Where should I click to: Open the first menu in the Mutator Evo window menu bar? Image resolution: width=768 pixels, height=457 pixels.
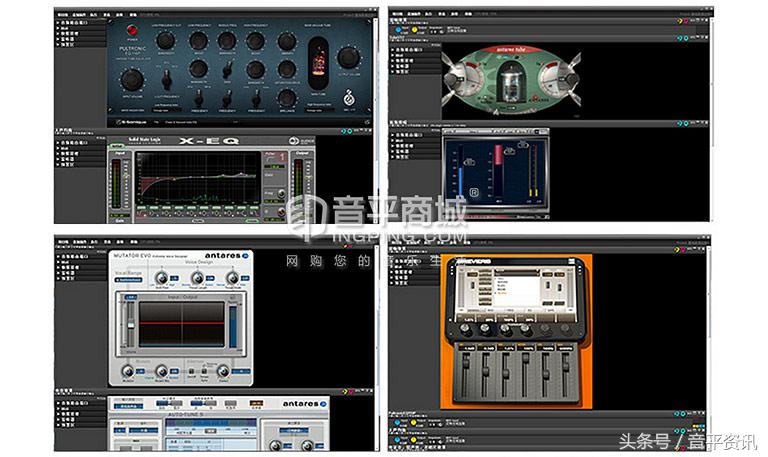[x=63, y=242]
